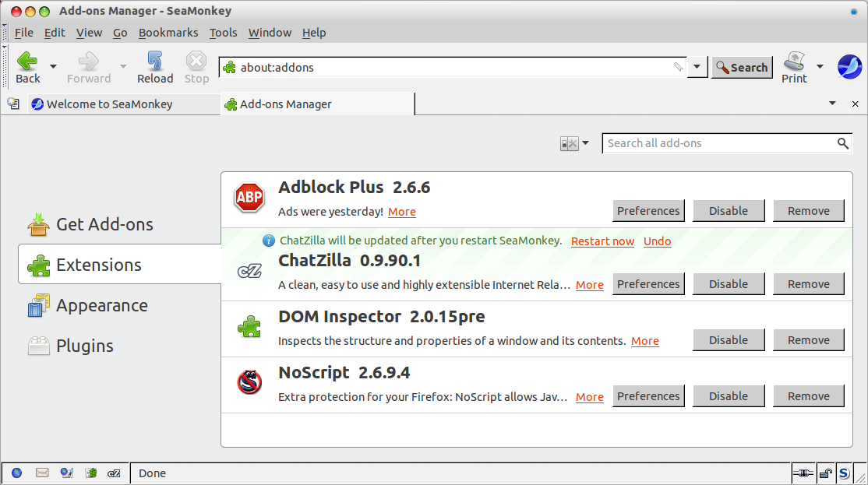Open Composer from the status bar
The height and width of the screenshot is (485, 868).
coord(67,473)
